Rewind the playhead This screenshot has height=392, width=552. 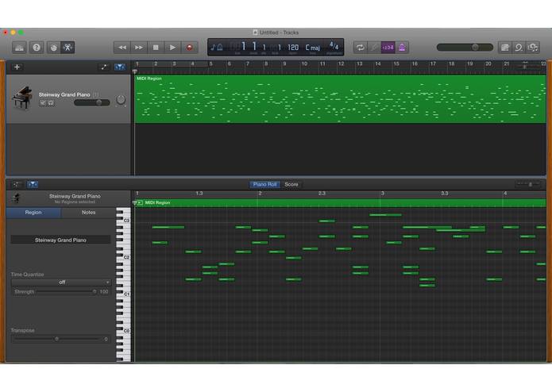tap(122, 48)
